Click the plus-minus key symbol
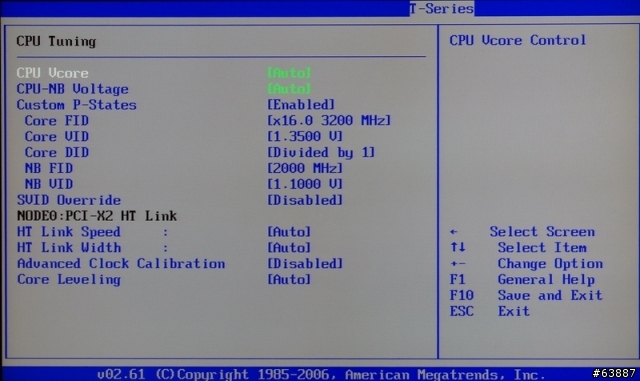Image resolution: width=640 pixels, height=381 pixels. pyautogui.click(x=458, y=264)
